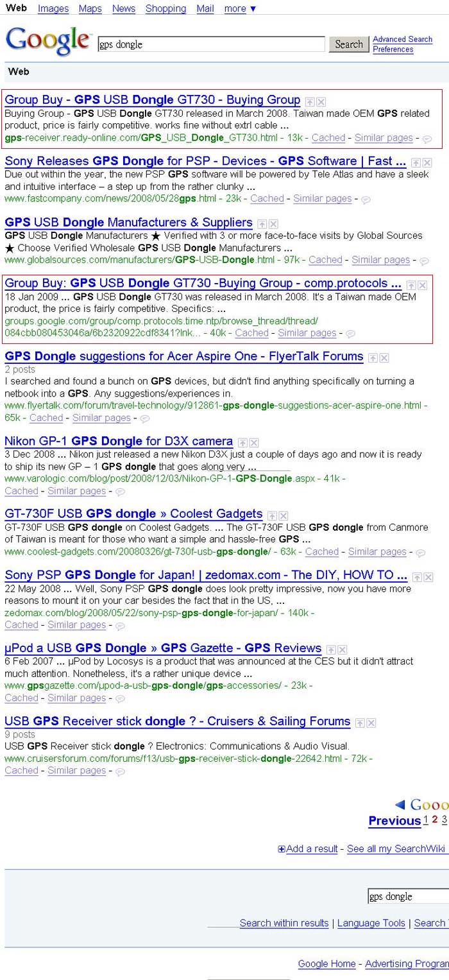Screen dimensions: 449x980
Task: Jump to results page 3
Action: [x=445, y=820]
